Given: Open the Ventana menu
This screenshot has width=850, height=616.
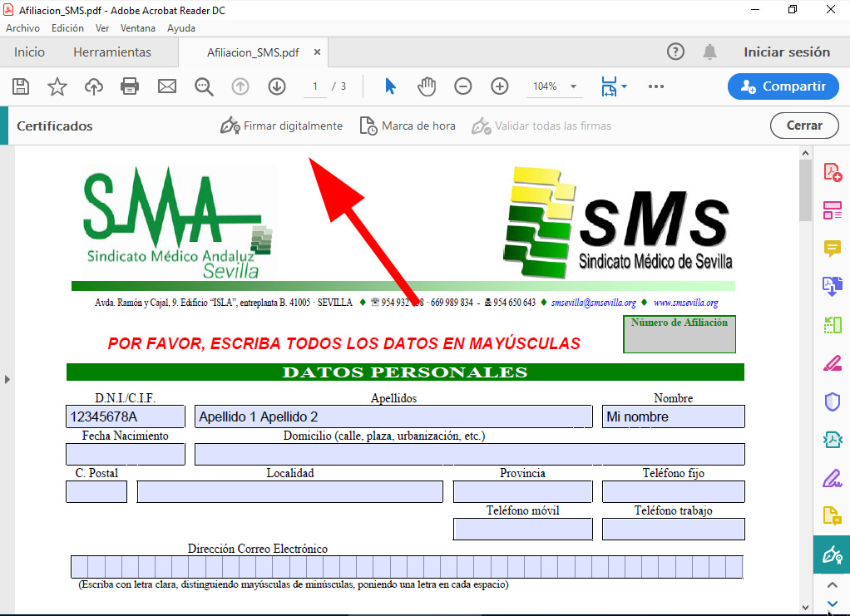Looking at the screenshot, I should click(138, 28).
